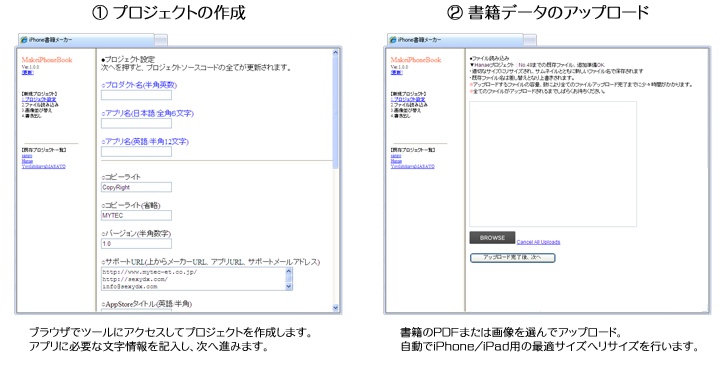This screenshot has height=365, width=724.
Task: Click the IE icon on the プロジェクト設定 window's tab
Action: pyautogui.click(x=24, y=40)
